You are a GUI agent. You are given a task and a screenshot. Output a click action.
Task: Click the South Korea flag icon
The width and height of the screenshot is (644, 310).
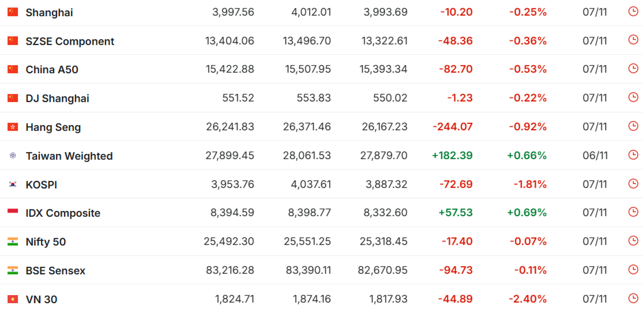pyautogui.click(x=13, y=184)
